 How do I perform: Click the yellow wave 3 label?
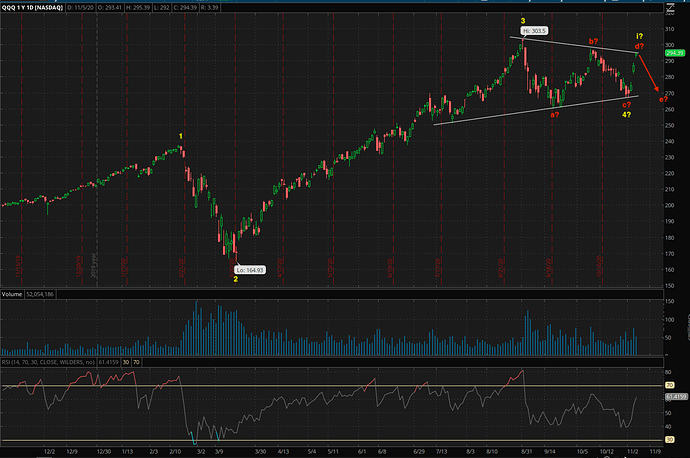pos(522,20)
